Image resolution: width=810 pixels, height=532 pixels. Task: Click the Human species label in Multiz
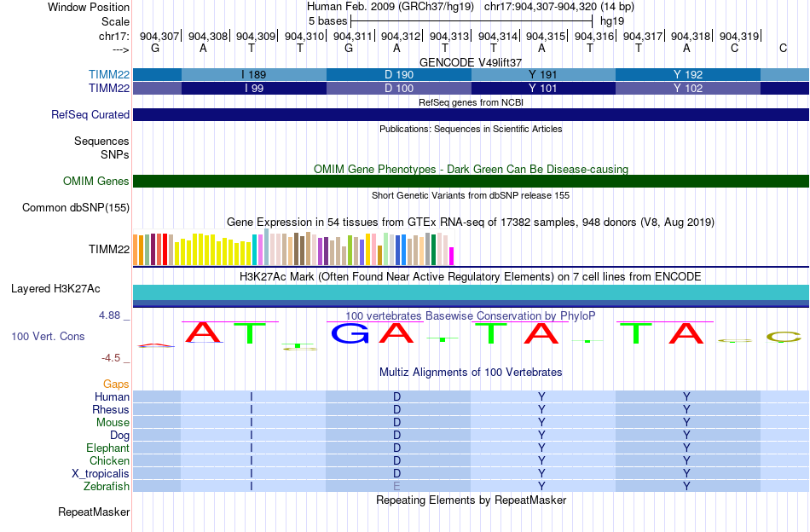tap(112, 396)
